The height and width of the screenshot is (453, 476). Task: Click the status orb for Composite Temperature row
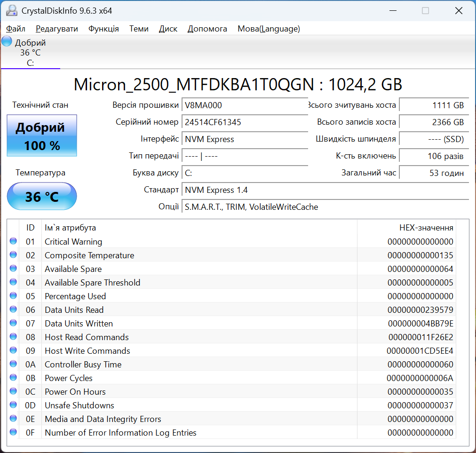[13, 255]
